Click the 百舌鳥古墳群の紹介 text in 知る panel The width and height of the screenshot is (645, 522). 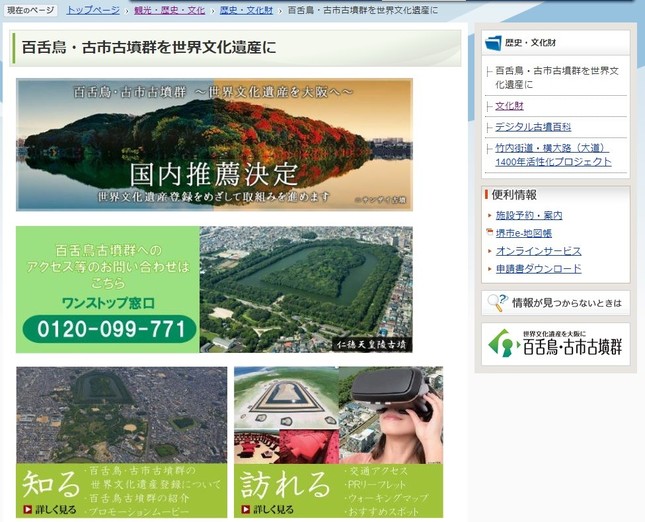click(x=139, y=498)
